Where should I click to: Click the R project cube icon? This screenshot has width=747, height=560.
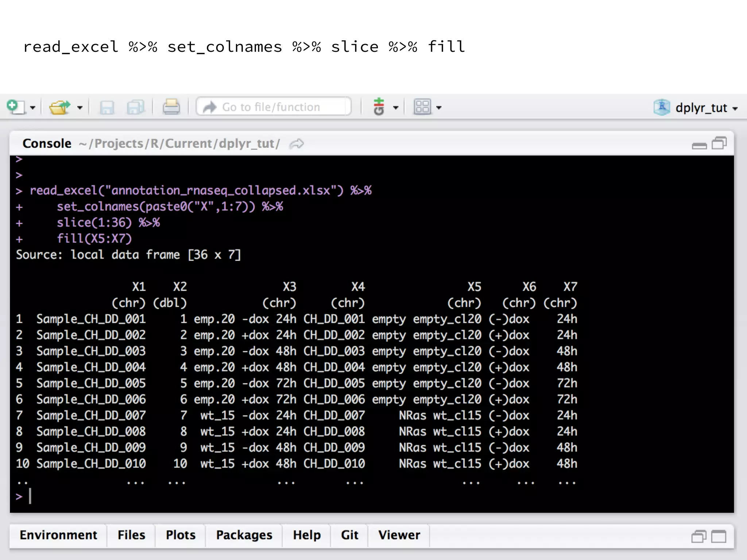(662, 107)
